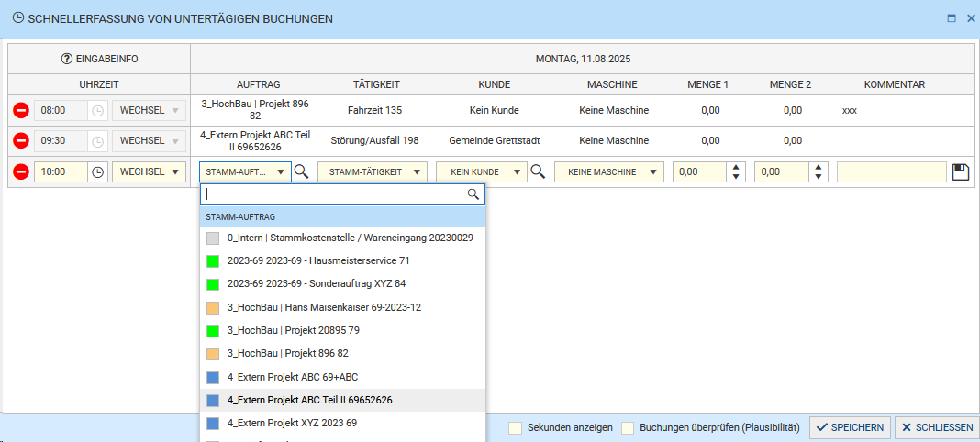Close dialog with the top X icon
Image resolution: width=980 pixels, height=442 pixels.
(971, 18)
